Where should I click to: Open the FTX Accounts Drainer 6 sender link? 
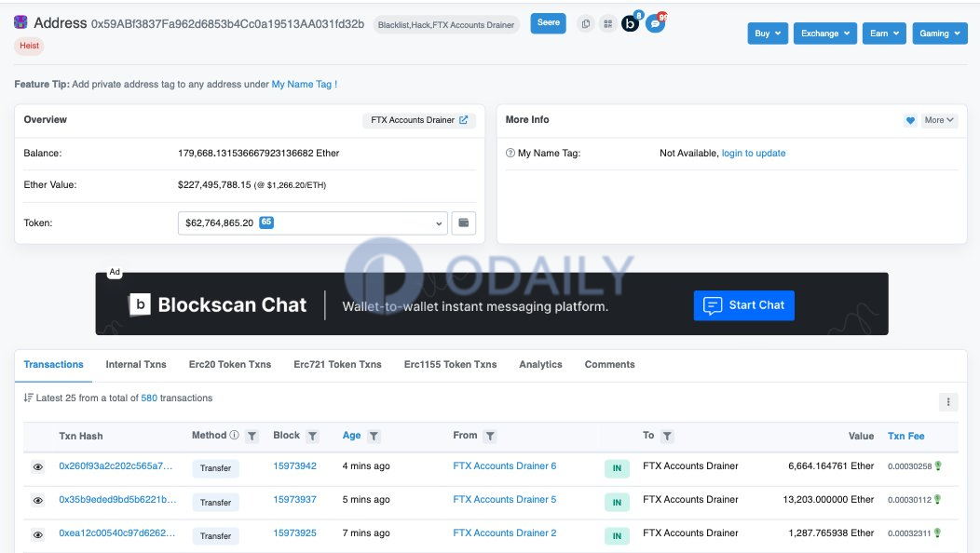point(504,466)
